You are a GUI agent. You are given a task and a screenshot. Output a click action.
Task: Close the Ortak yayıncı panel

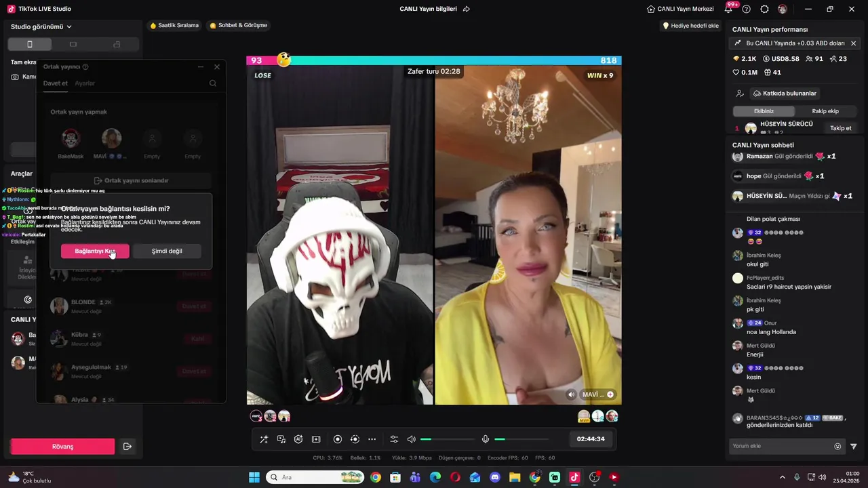217,66
